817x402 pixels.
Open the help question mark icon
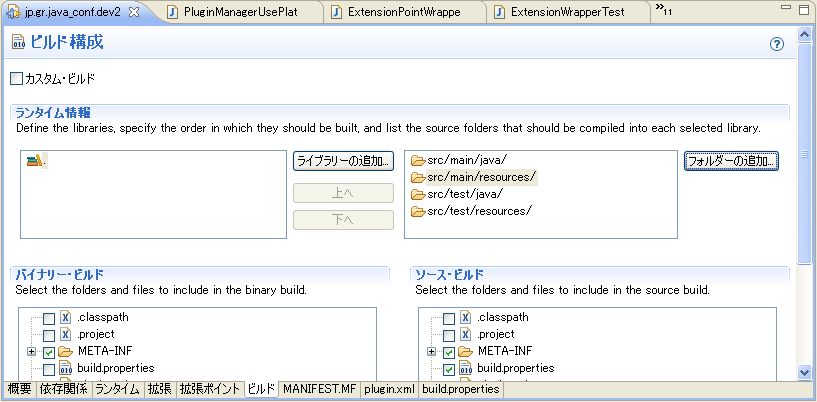(776, 44)
